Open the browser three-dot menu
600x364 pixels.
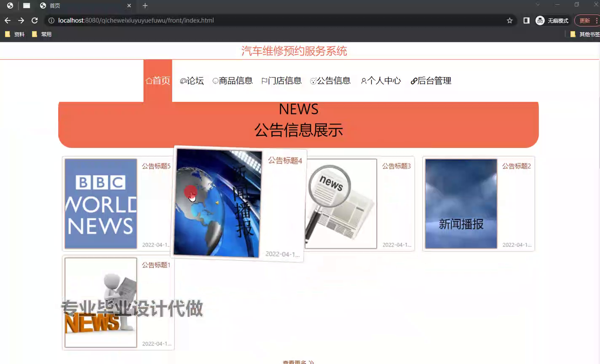point(597,20)
